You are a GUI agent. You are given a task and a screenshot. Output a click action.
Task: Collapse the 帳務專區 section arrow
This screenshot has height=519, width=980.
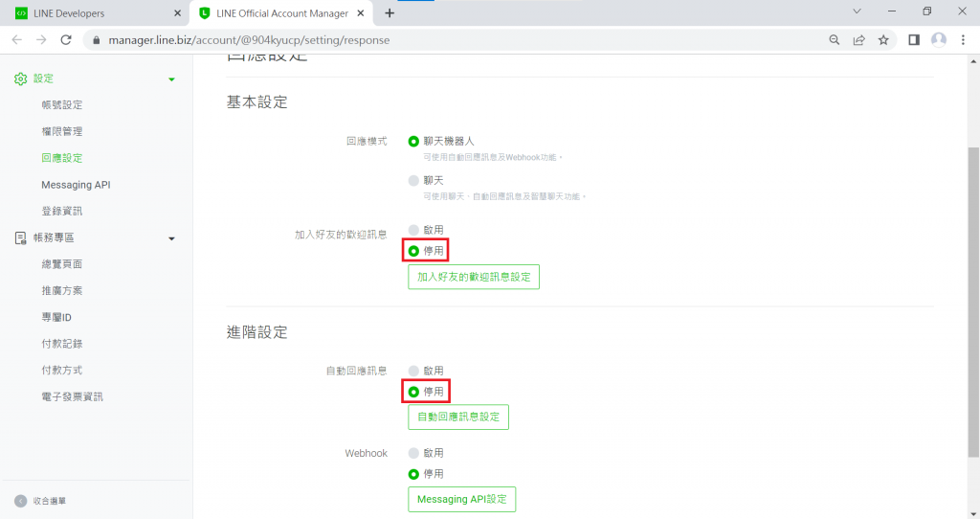coord(172,238)
